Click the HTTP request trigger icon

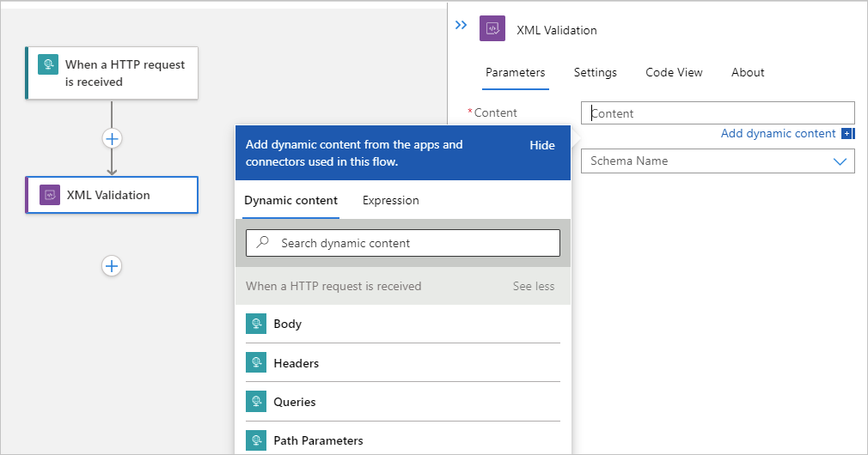[x=48, y=64]
